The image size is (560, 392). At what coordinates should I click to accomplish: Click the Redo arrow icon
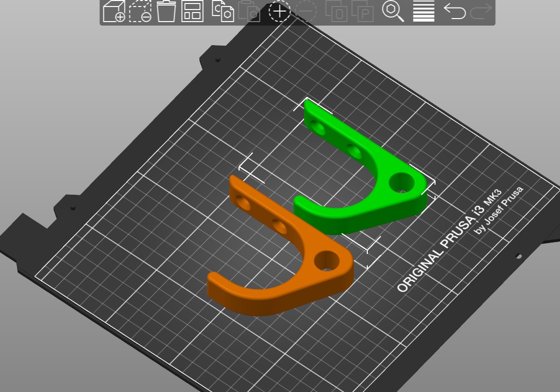(481, 11)
